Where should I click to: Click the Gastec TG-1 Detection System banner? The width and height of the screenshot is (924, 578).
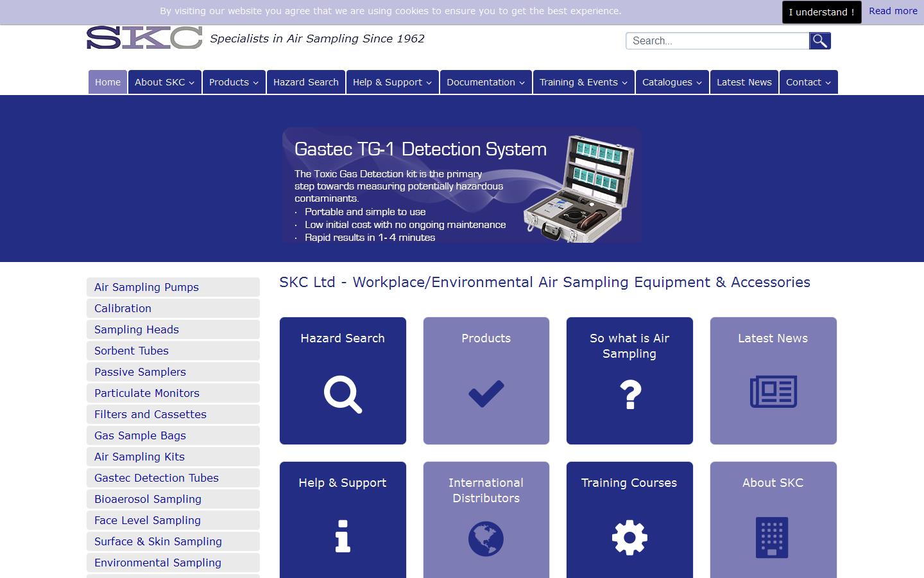click(462, 185)
